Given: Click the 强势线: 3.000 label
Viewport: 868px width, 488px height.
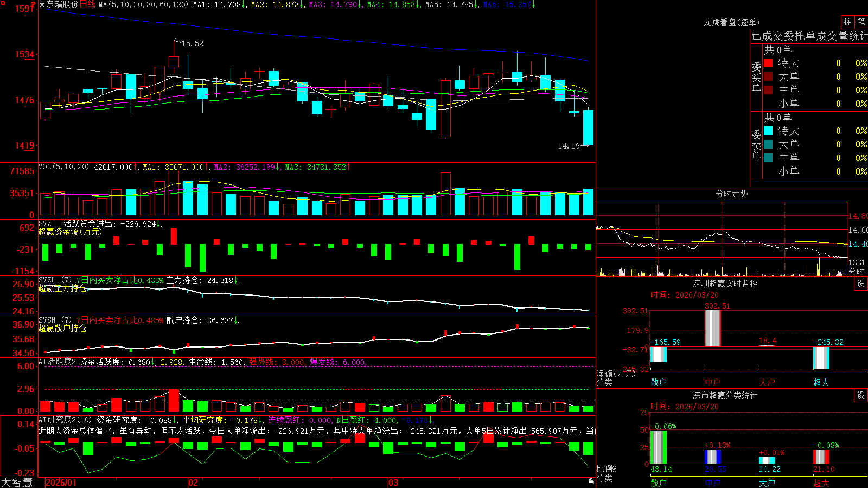Looking at the screenshot, I should click(276, 362).
